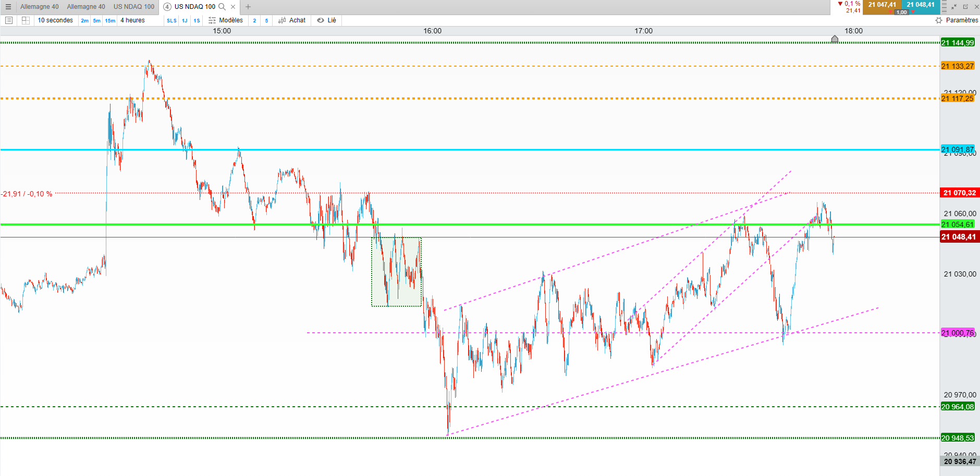The height and width of the screenshot is (476, 980).
Task: Open the 10 secondes timeframe dropdown
Action: point(55,20)
